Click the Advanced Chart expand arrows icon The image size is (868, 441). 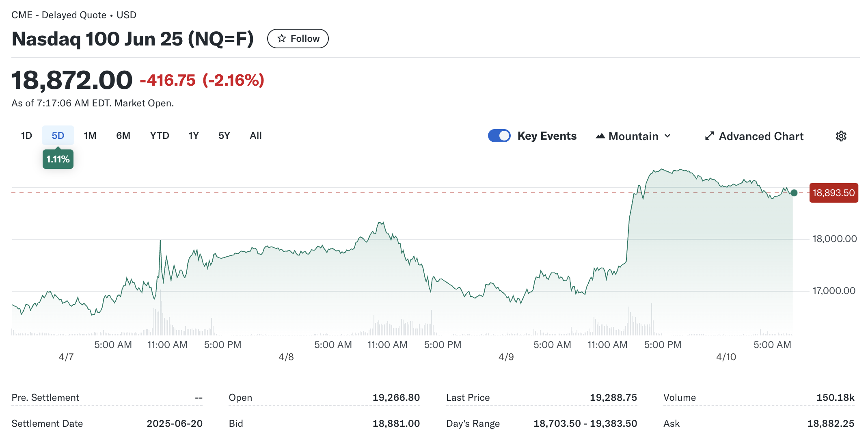point(709,136)
